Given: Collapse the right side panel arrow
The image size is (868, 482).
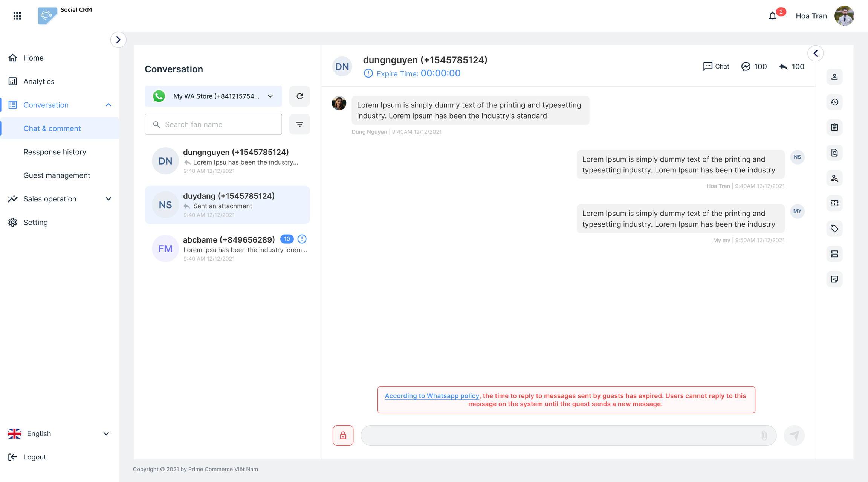Looking at the screenshot, I should 816,53.
